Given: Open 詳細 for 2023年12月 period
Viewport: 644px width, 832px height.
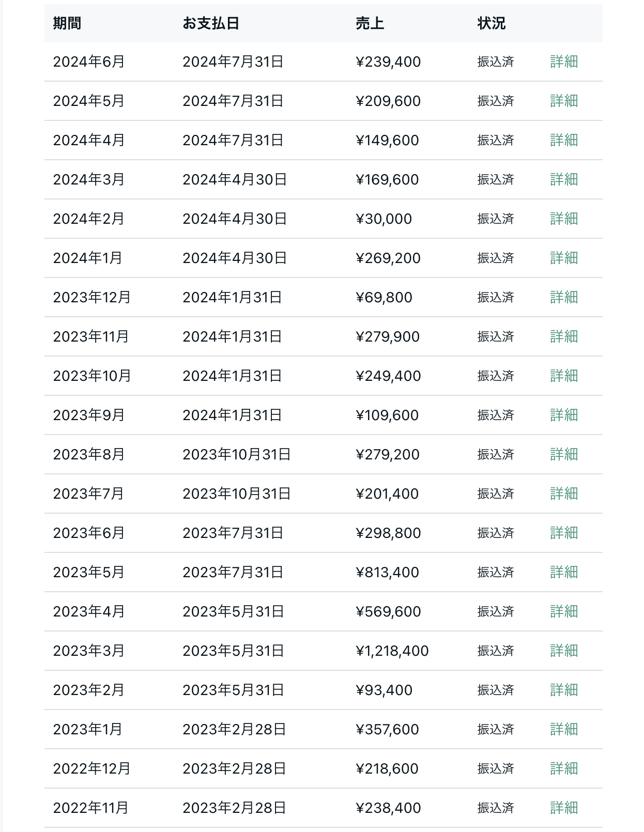Looking at the screenshot, I should tap(564, 297).
